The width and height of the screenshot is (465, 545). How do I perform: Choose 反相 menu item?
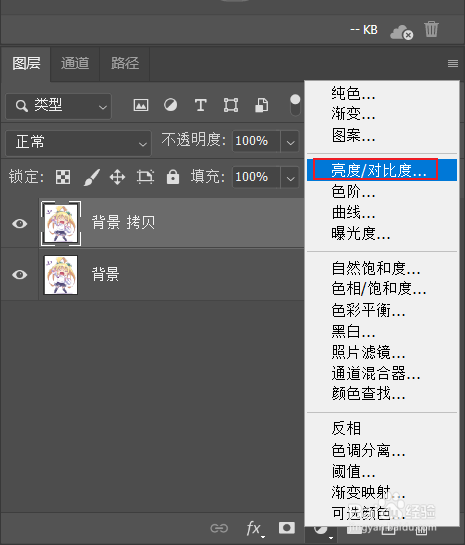point(382,429)
